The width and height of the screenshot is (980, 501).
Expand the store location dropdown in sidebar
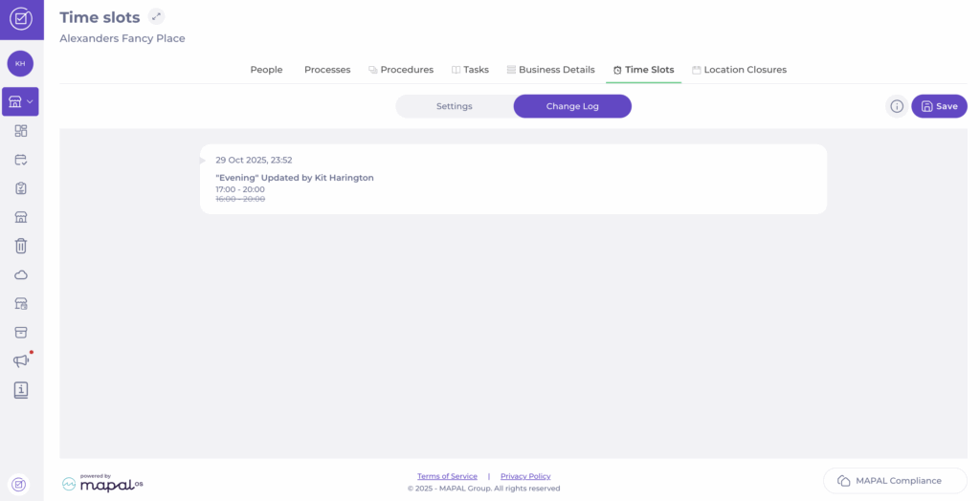pos(20,101)
